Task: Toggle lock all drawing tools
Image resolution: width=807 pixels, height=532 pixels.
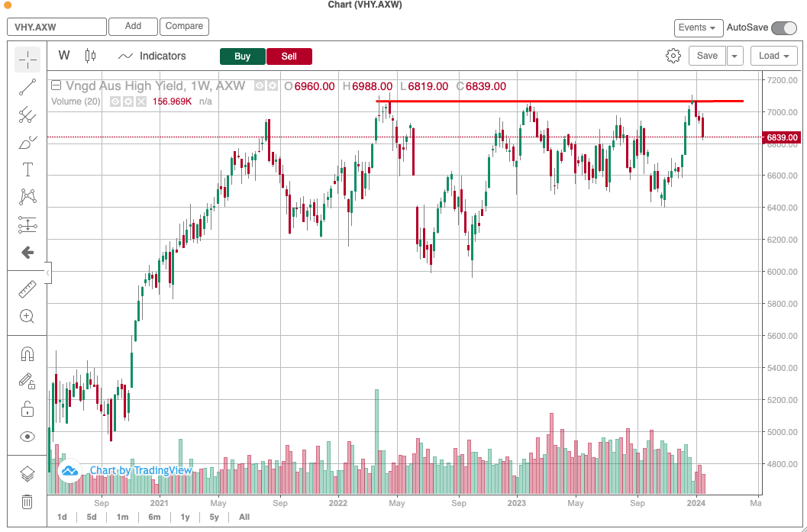Action: [x=27, y=409]
